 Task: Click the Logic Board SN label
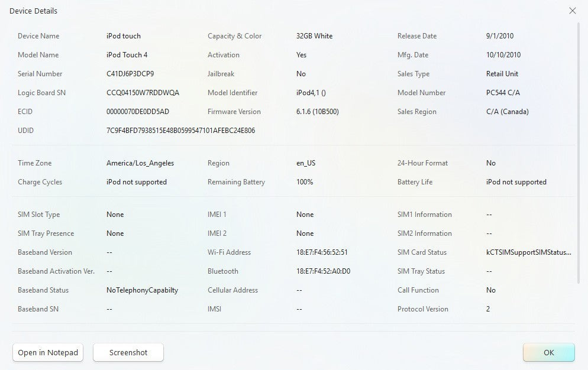[x=41, y=93]
